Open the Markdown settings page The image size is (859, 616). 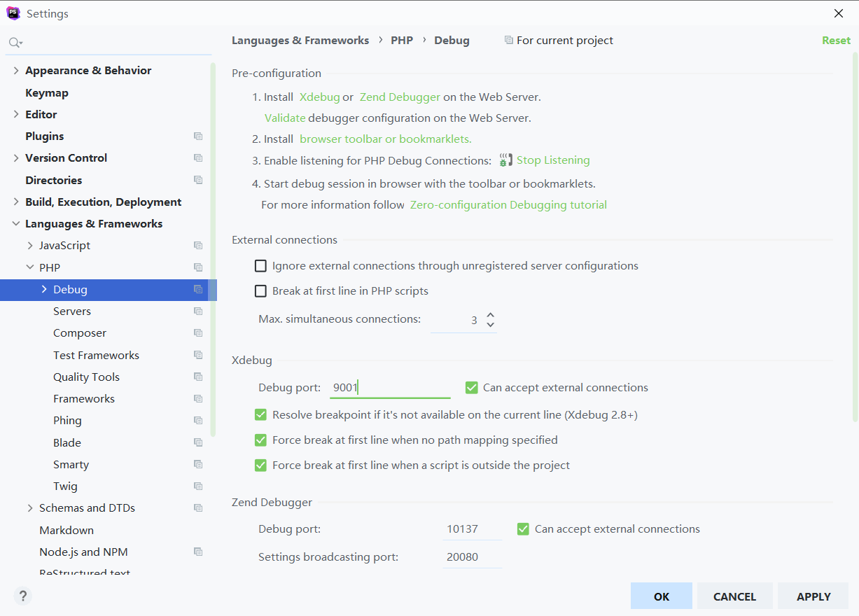click(67, 530)
